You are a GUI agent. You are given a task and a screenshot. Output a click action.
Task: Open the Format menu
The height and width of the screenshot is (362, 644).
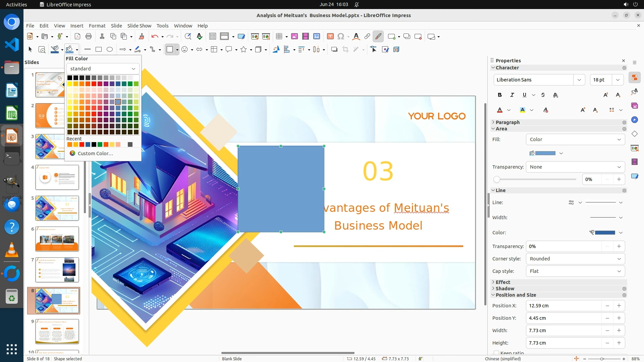click(x=97, y=26)
